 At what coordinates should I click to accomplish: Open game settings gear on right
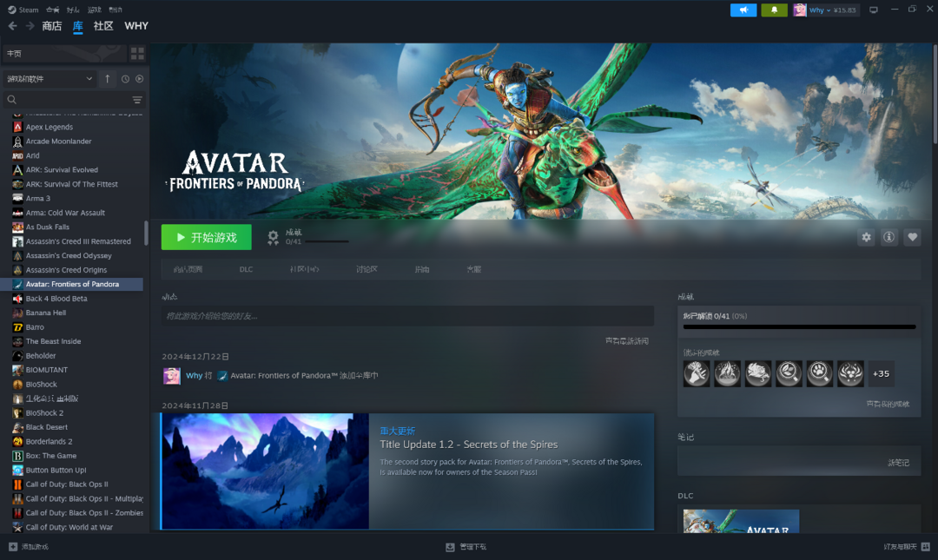point(866,237)
